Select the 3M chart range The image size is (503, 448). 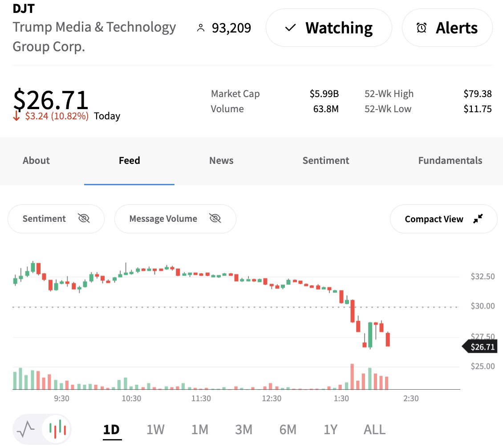(x=244, y=429)
